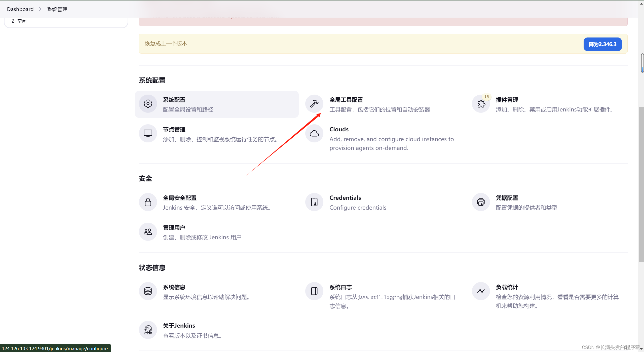Open the Credentials title link
644x352 pixels.
pos(345,198)
